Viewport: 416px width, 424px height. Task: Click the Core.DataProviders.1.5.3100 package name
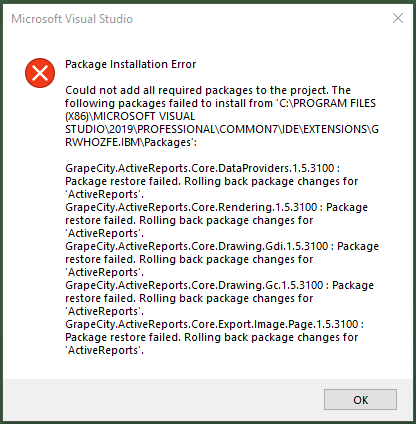click(x=202, y=168)
